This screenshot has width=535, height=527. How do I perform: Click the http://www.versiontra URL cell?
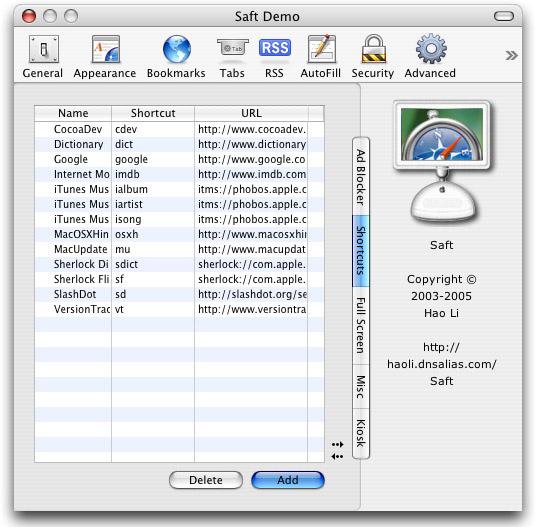coord(251,309)
